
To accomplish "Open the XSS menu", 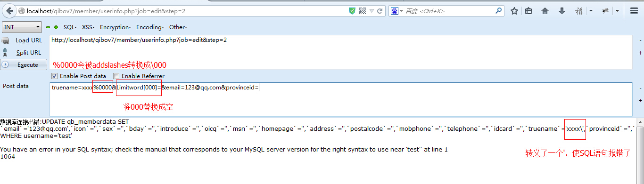I will [88, 27].
